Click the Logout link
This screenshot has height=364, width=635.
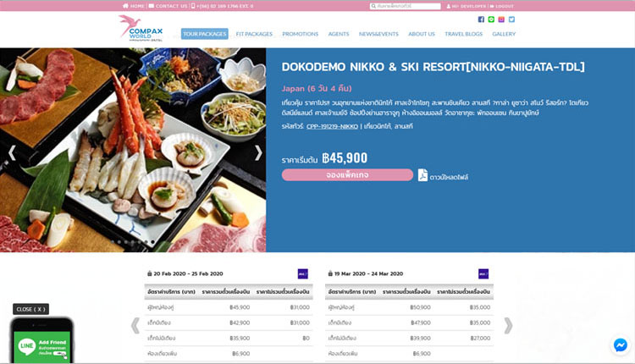pyautogui.click(x=502, y=6)
